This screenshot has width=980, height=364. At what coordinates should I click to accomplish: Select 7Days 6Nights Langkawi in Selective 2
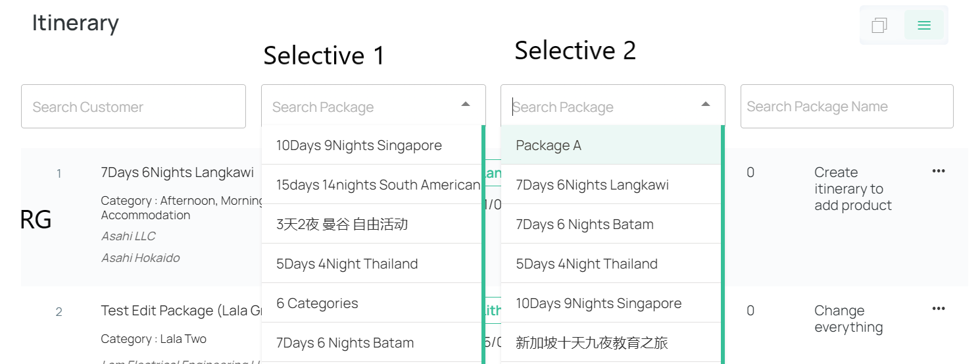[x=611, y=184]
